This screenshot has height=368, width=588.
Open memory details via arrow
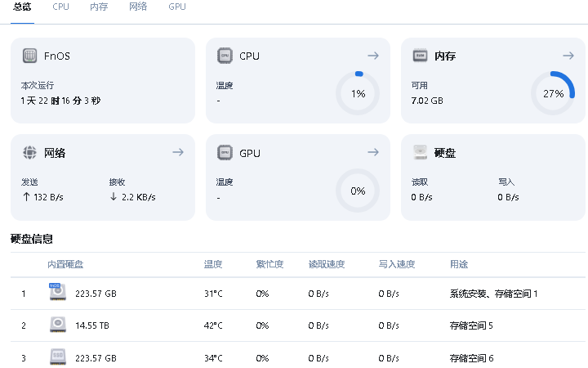[x=568, y=56]
